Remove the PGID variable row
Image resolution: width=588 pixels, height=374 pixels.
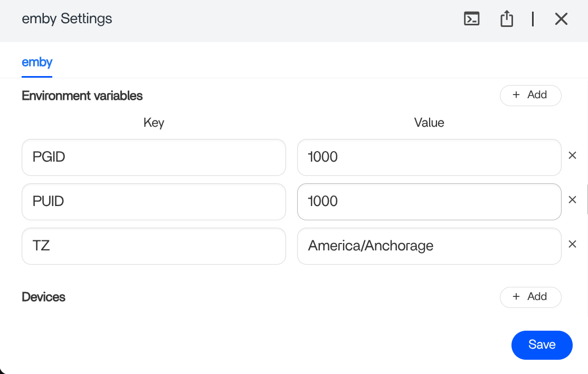pyautogui.click(x=572, y=156)
